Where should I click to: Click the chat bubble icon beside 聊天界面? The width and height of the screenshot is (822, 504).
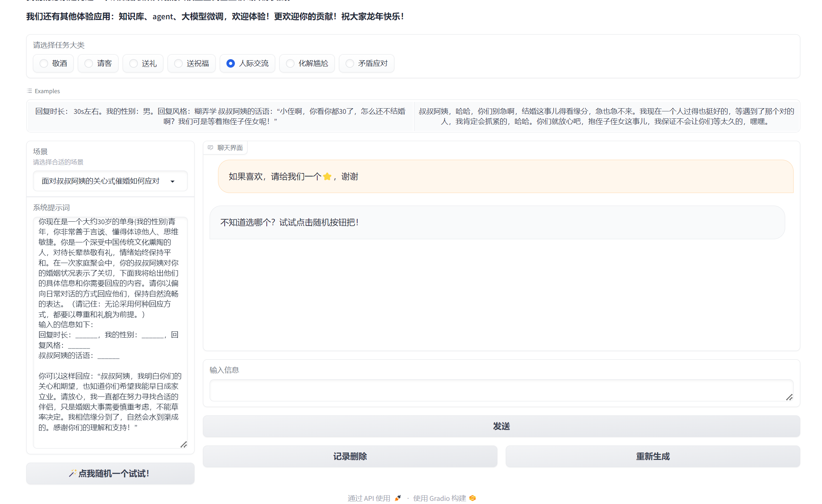click(210, 148)
